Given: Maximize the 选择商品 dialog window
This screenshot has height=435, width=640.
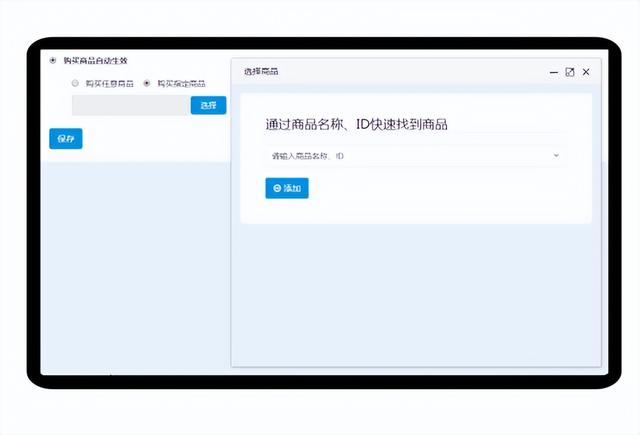Looking at the screenshot, I should [x=570, y=72].
